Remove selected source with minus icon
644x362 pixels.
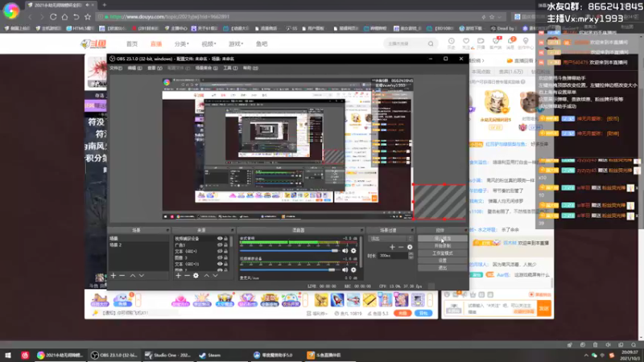coord(187,276)
